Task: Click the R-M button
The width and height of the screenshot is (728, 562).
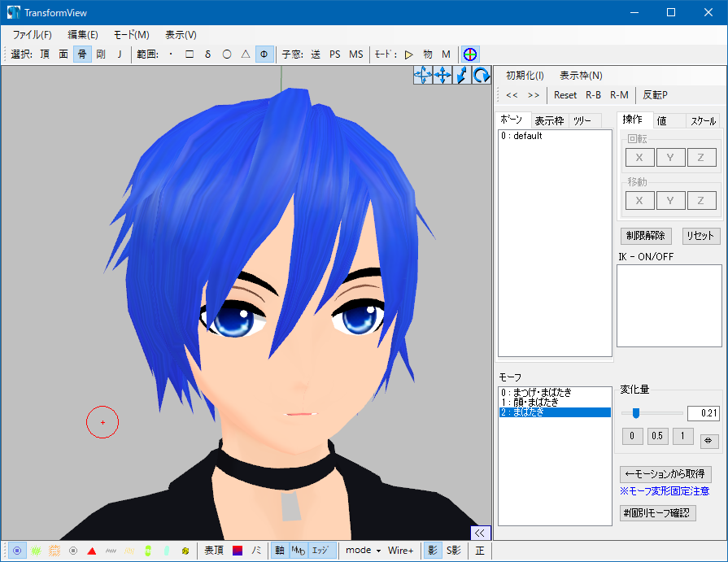Action: [619, 95]
